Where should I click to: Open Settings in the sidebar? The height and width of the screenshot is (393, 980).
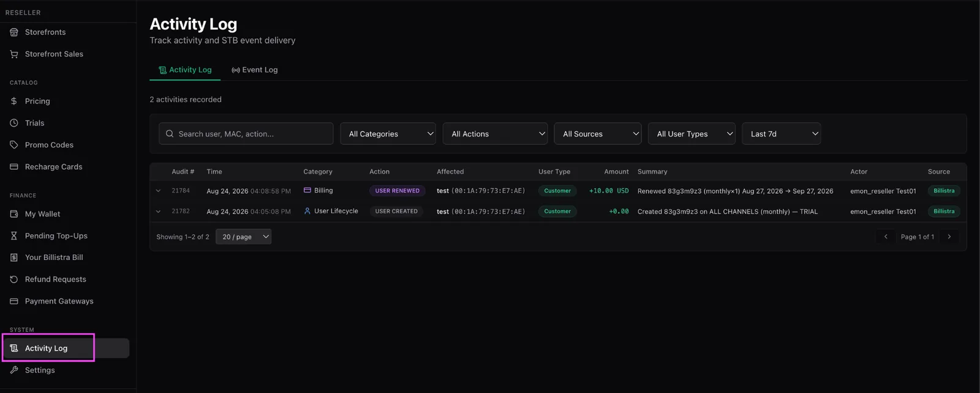pos(67,370)
